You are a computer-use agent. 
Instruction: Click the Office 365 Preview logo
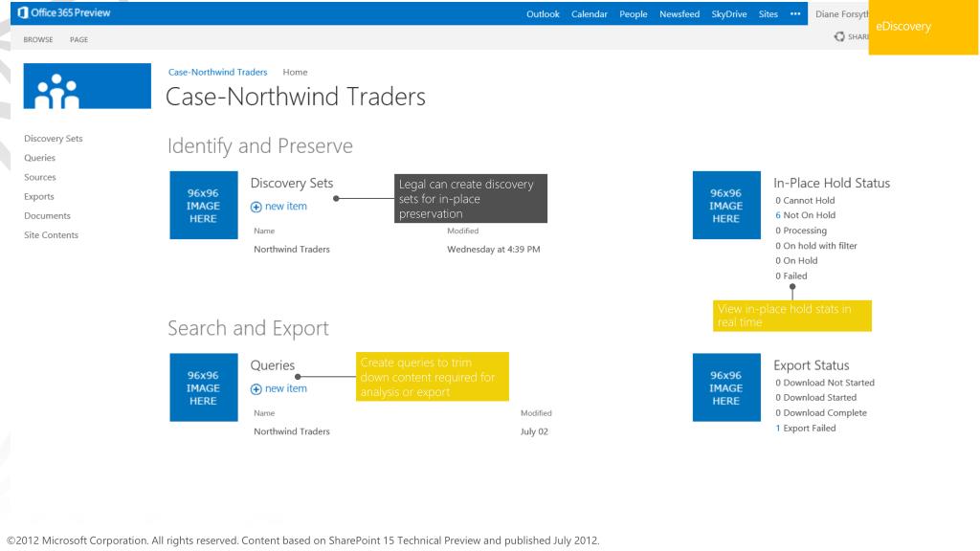[x=64, y=12]
